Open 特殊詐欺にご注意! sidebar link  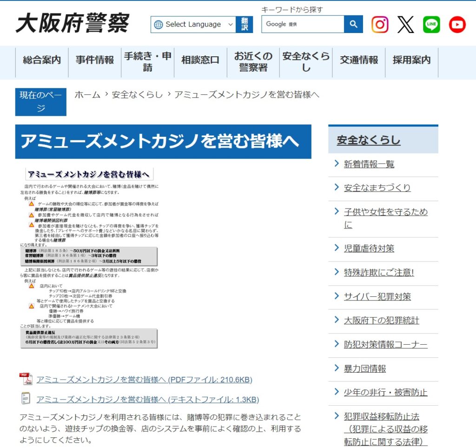[x=378, y=273]
